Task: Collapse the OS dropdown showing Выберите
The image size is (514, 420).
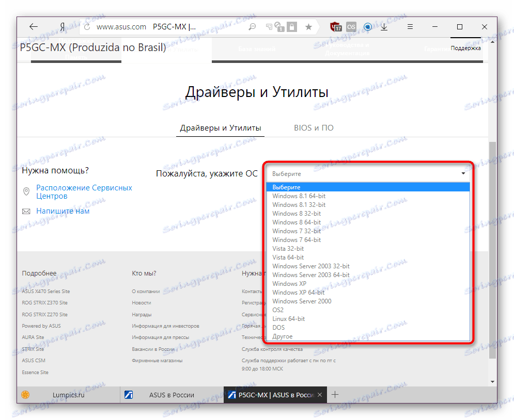Action: pos(368,173)
